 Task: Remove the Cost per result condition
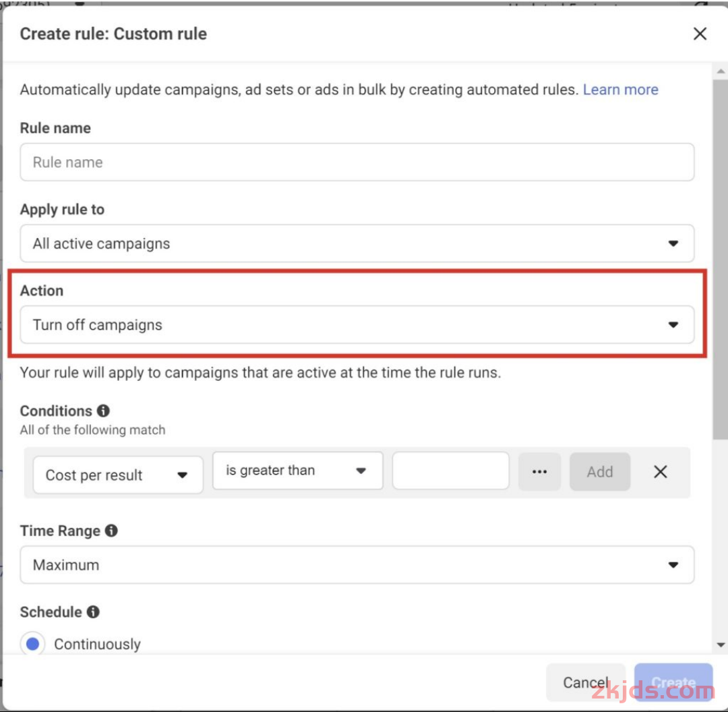point(661,472)
